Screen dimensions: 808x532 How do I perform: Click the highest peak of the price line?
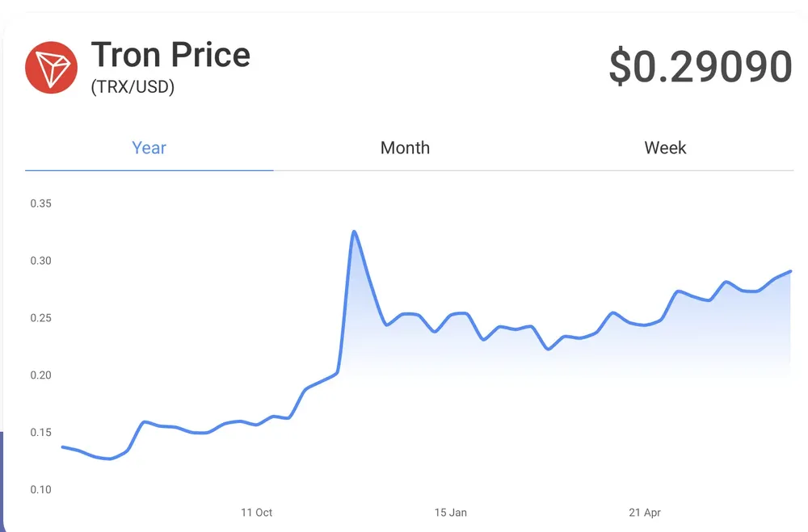(x=354, y=232)
